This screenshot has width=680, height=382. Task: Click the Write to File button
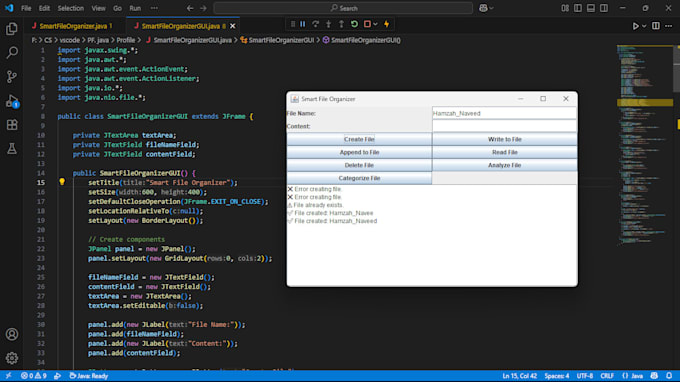tap(504, 139)
